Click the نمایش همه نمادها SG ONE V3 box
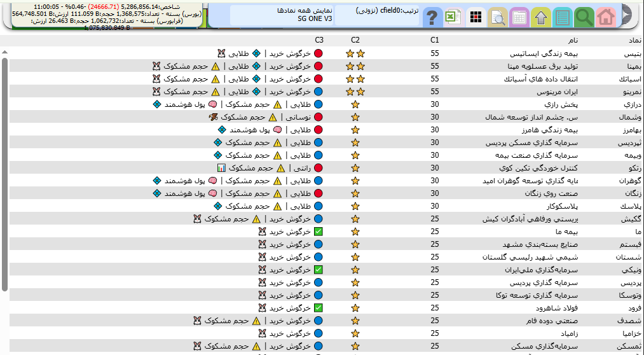This screenshot has height=355, width=644. [x=282, y=16]
